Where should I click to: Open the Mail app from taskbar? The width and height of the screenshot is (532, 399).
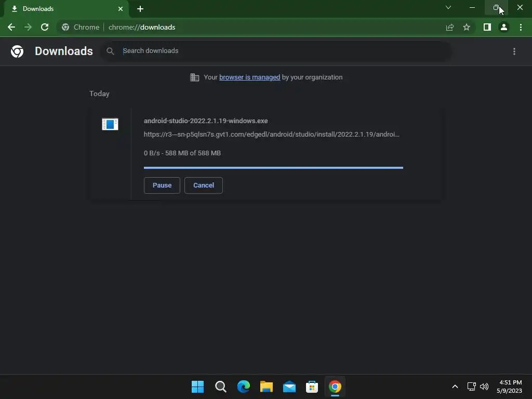pos(289,387)
